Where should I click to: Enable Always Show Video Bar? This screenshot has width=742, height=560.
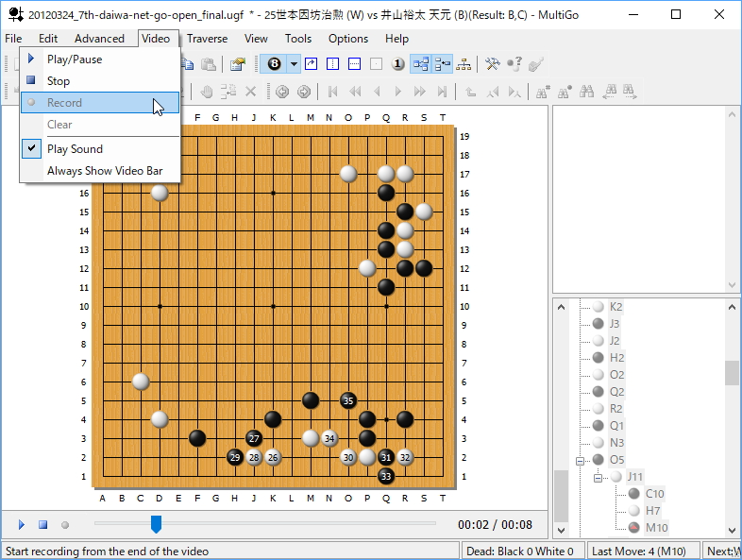point(100,171)
